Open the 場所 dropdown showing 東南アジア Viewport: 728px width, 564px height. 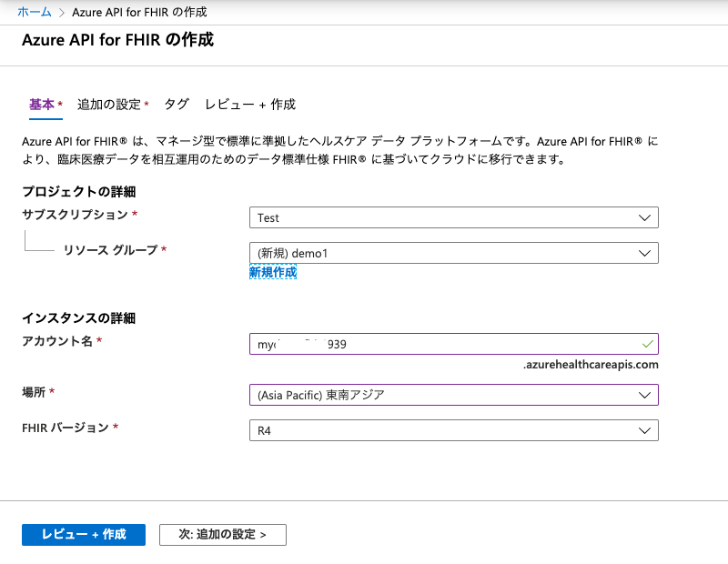coord(453,395)
